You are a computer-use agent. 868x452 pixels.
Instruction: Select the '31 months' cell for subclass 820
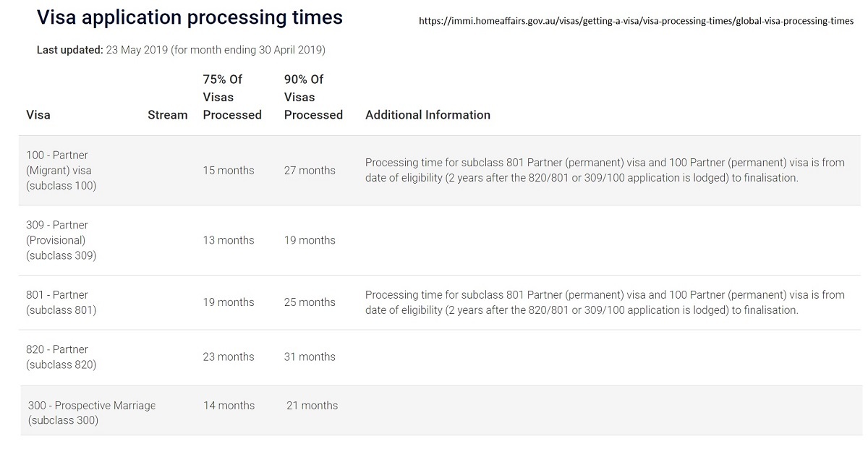coord(310,357)
